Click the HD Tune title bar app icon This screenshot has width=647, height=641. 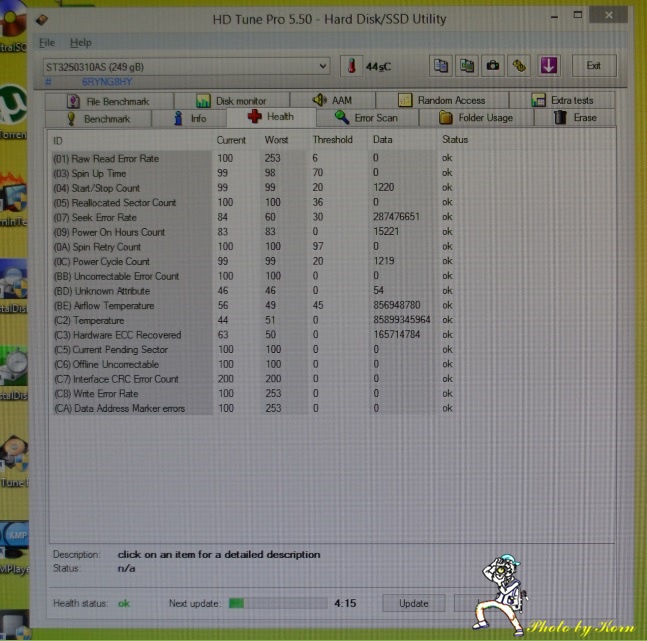click(42, 19)
